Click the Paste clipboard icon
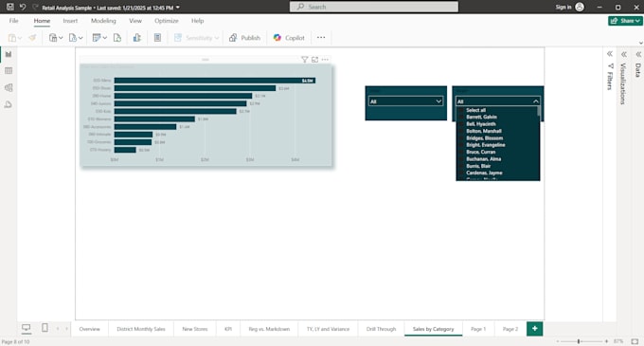644x346 pixels. pos(12,38)
